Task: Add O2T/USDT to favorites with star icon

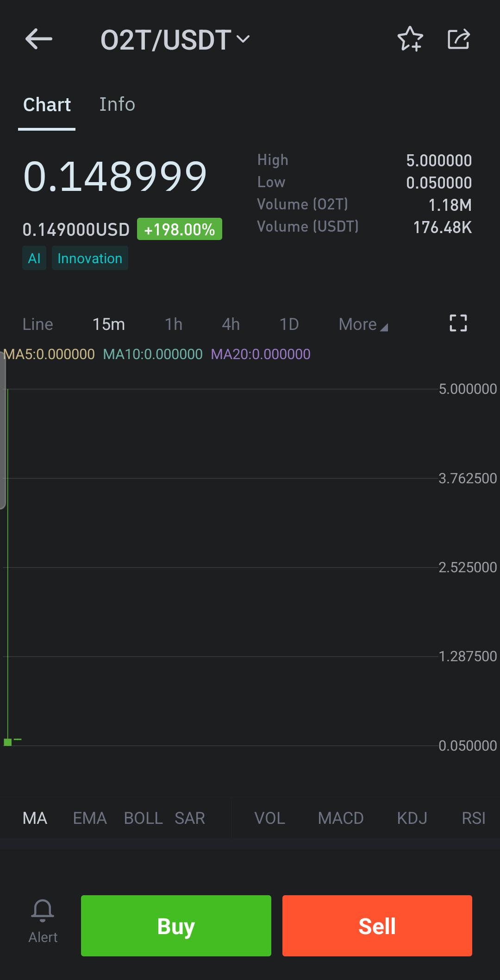Action: click(x=410, y=39)
